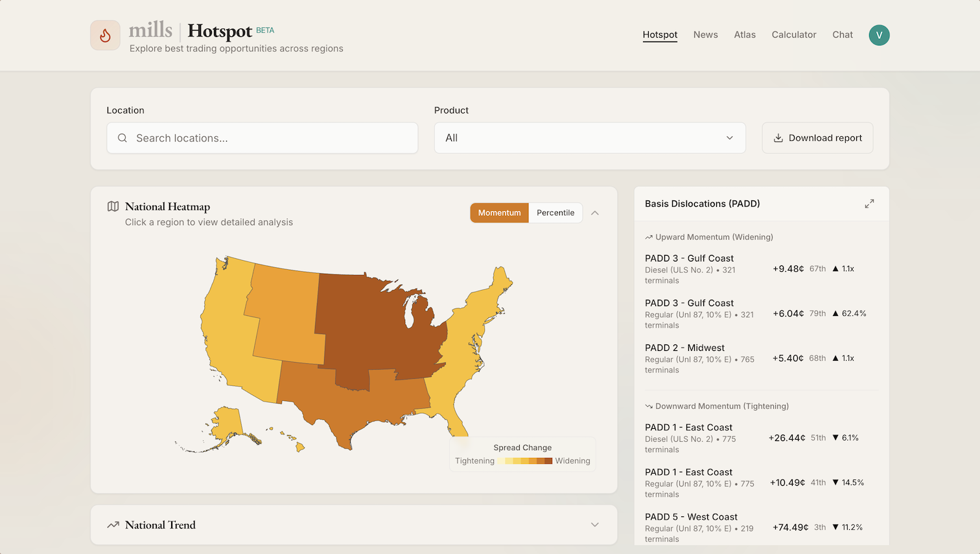This screenshot has height=554, width=980.
Task: Open the News page link
Action: pos(705,35)
